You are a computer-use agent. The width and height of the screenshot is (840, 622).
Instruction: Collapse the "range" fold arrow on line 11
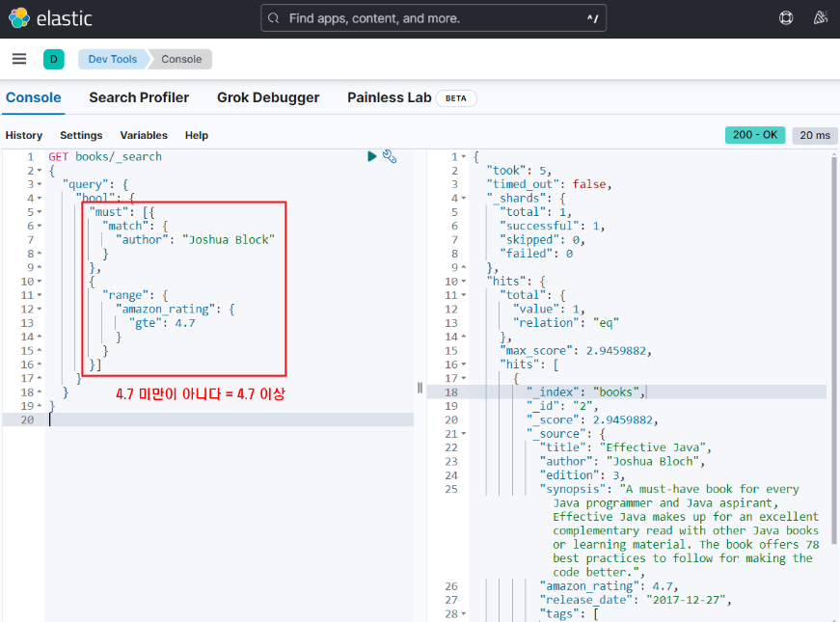click(40, 295)
